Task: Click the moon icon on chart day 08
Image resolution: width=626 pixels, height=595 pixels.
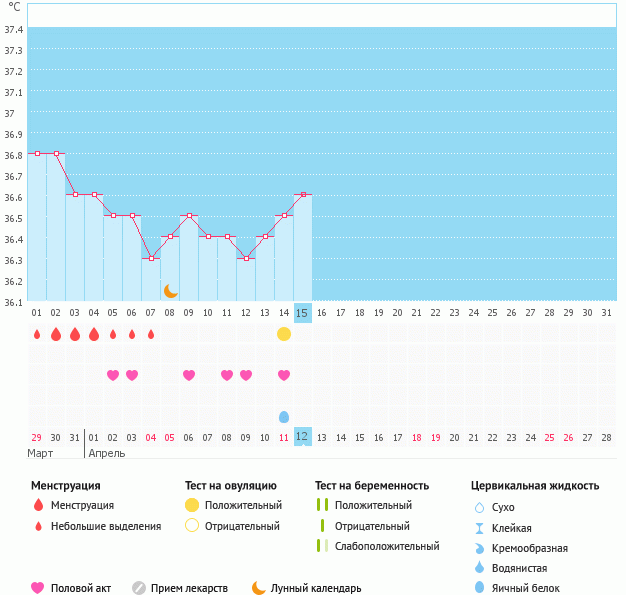Action: pyautogui.click(x=170, y=290)
